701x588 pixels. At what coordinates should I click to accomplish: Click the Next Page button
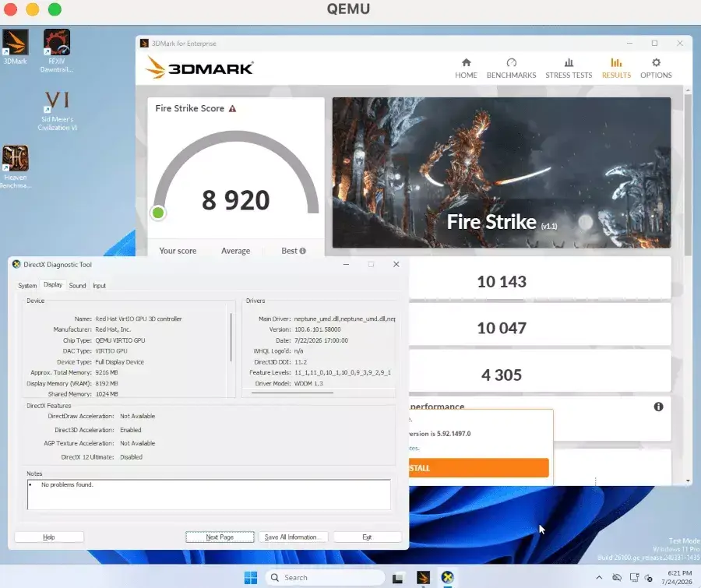click(220, 537)
